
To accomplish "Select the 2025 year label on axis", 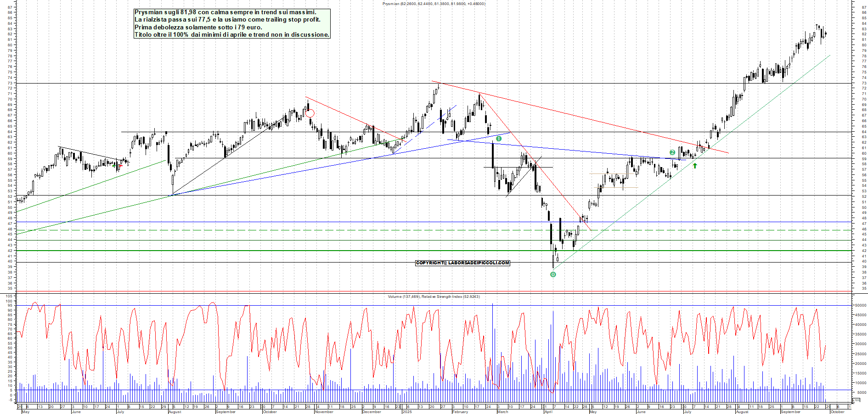I will pyautogui.click(x=407, y=412).
